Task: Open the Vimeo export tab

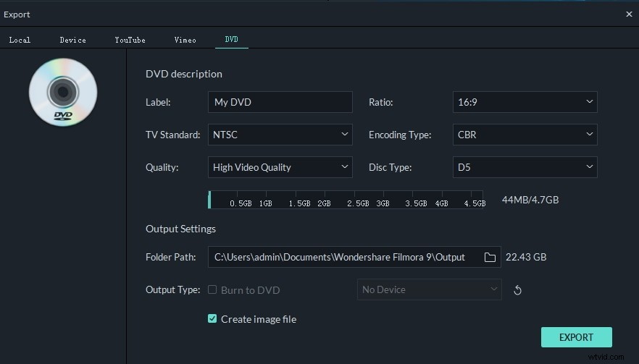Action: (x=185, y=40)
